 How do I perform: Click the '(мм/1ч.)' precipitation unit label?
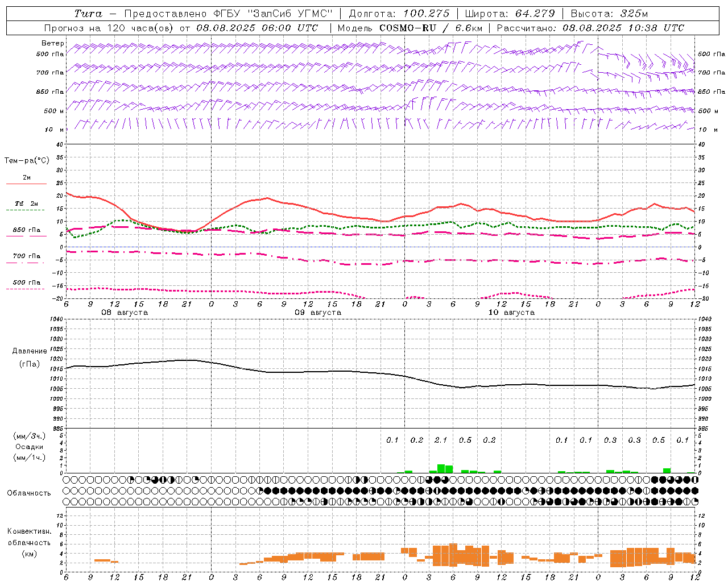(x=30, y=458)
